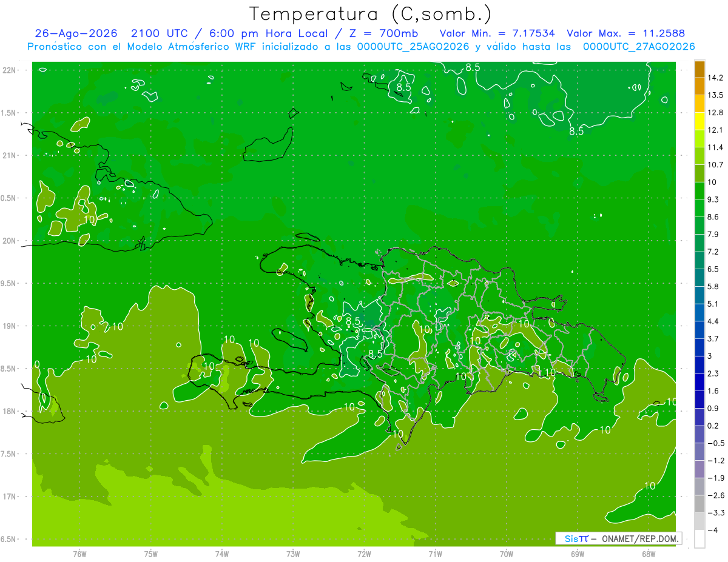Click the '72W' longitude axis label

[x=364, y=554]
